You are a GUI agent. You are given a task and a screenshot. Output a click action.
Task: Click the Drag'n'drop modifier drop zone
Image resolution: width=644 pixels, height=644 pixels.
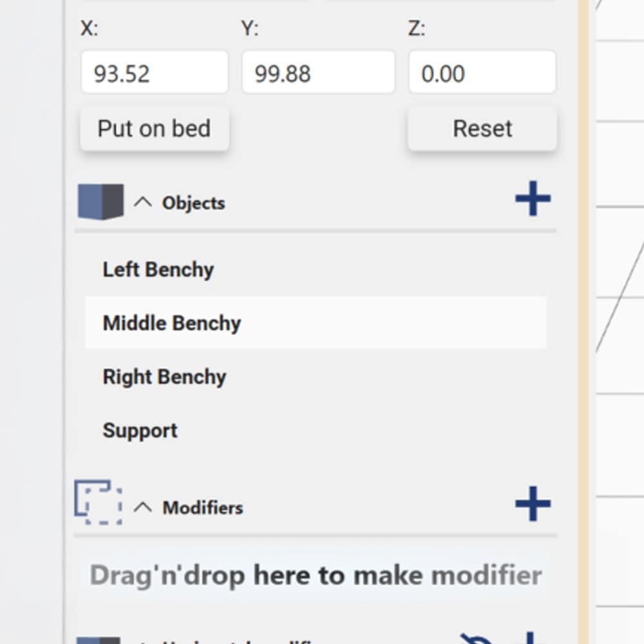click(x=316, y=575)
